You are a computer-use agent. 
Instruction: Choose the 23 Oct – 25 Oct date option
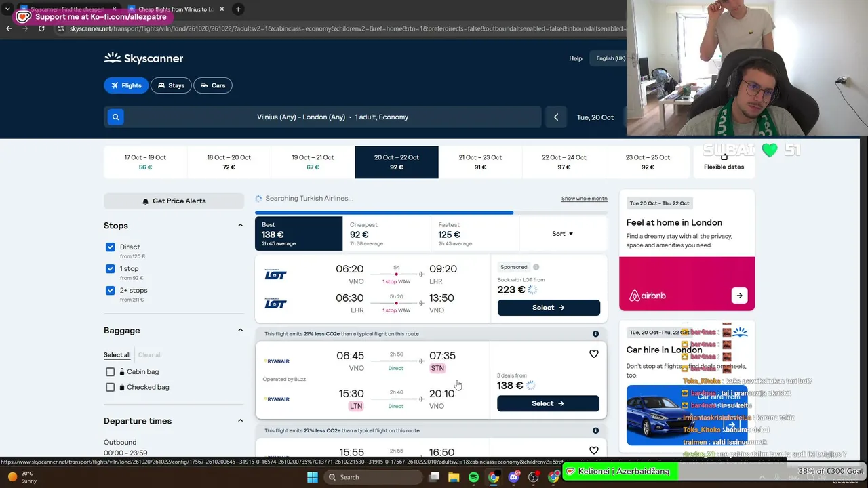tap(648, 162)
